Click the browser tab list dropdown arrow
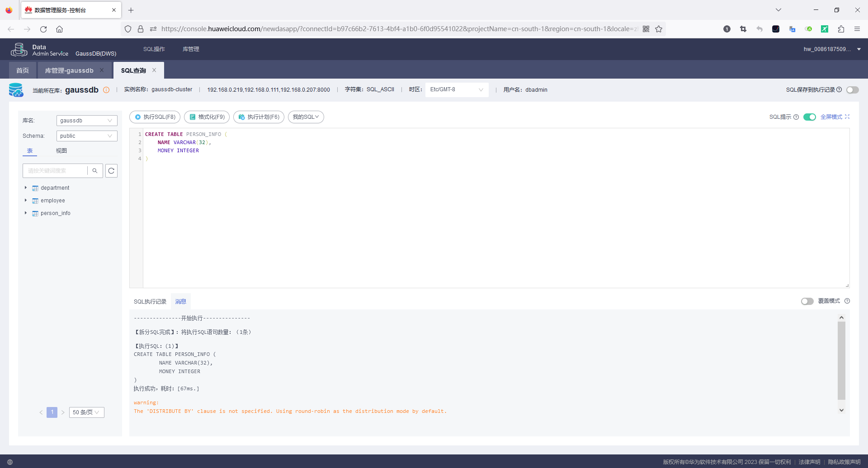Viewport: 868px width, 468px height. coord(778,10)
